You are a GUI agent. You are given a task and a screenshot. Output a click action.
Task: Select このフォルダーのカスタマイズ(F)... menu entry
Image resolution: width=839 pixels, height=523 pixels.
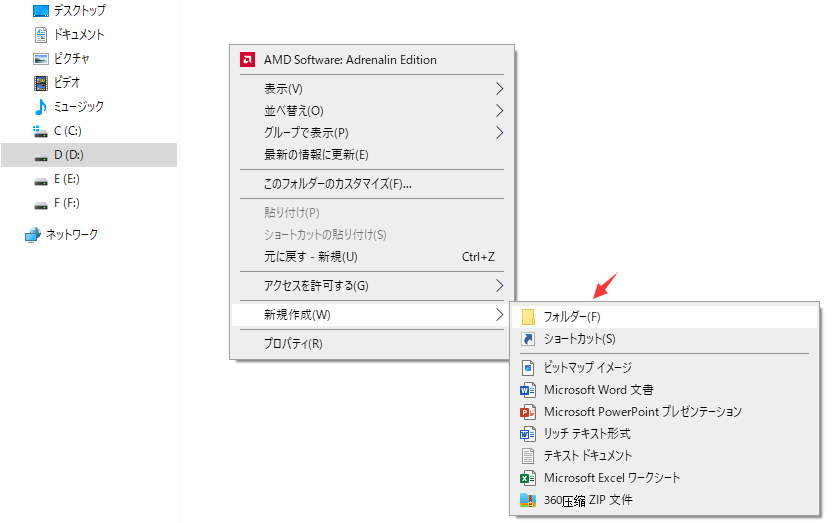(337, 184)
